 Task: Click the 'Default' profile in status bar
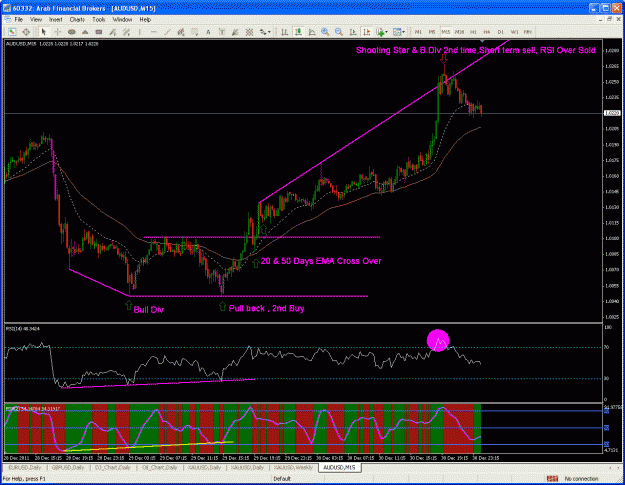coord(282,479)
